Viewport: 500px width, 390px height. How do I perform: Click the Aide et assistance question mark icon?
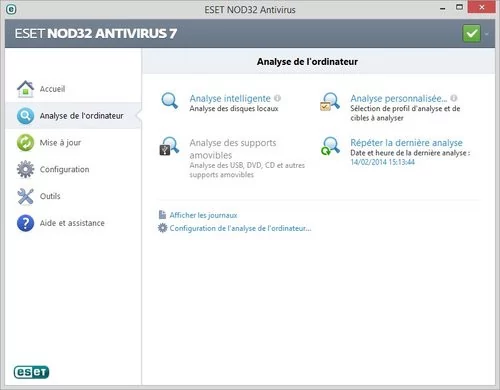tap(25, 223)
